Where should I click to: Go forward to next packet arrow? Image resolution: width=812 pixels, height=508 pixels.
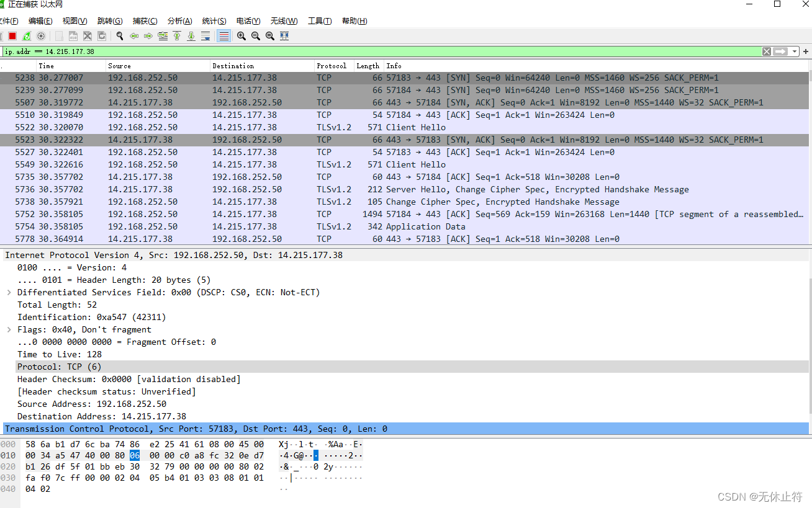[148, 36]
